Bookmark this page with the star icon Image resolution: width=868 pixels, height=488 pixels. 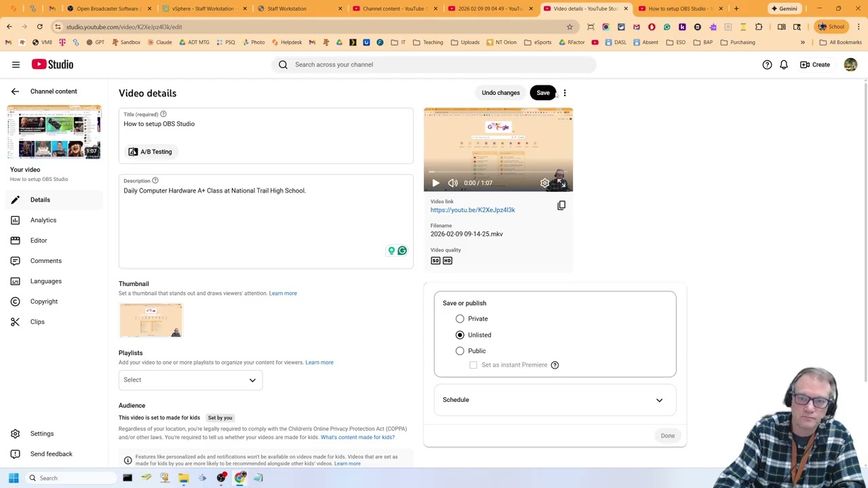570,27
